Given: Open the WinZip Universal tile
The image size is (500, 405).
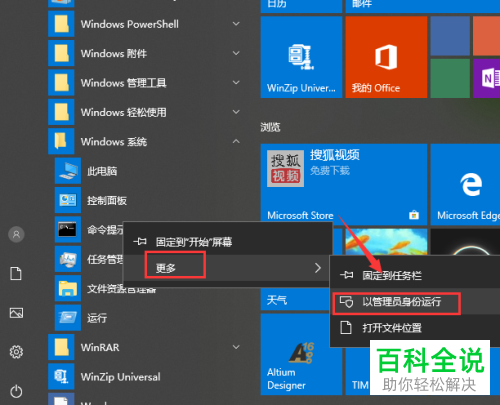Looking at the screenshot, I should [301, 57].
